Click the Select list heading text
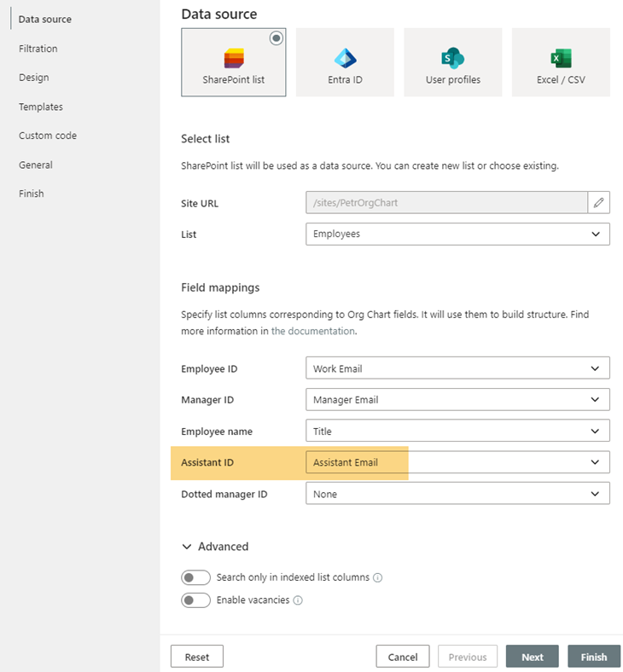The height and width of the screenshot is (672, 623). pyautogui.click(x=205, y=139)
